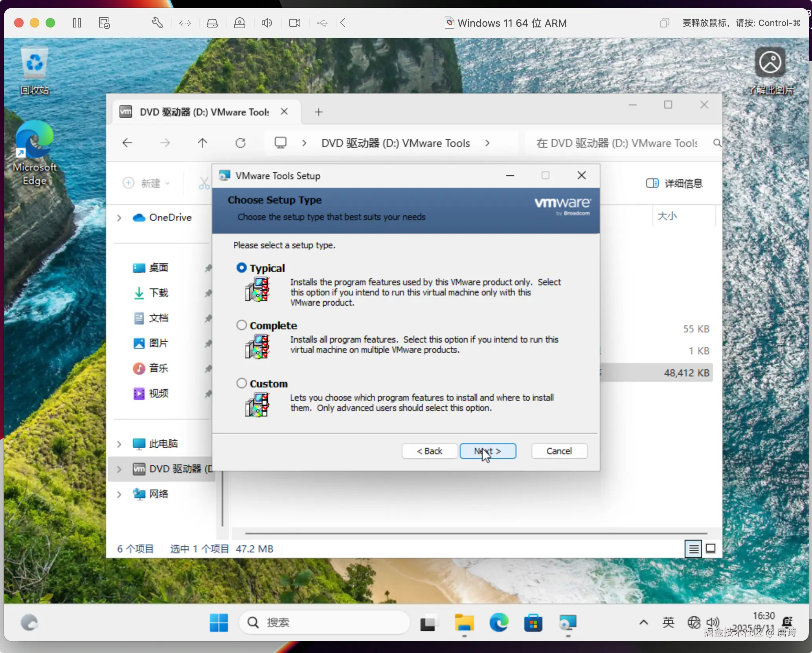Image resolution: width=812 pixels, height=653 pixels.
Task: Open Microsoft Store from the taskbar
Action: click(533, 623)
